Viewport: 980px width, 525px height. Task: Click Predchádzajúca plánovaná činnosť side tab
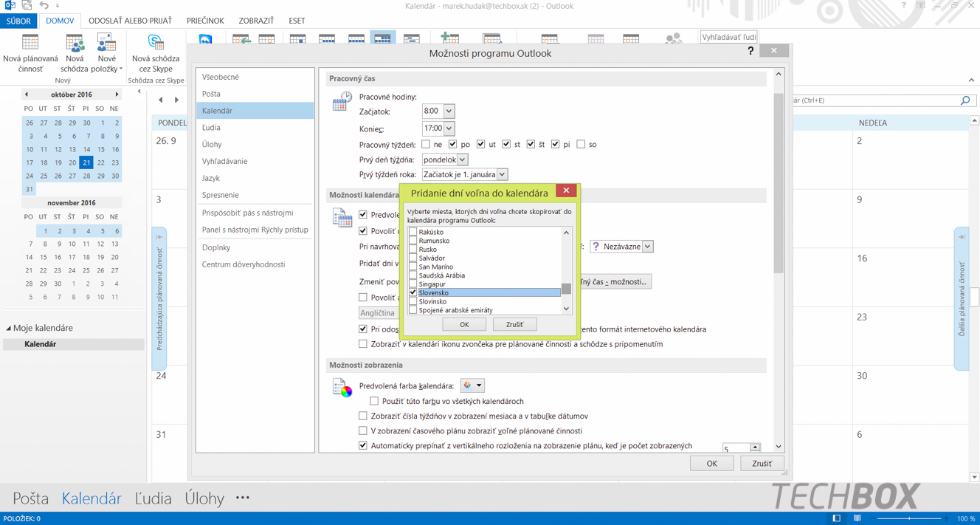pyautogui.click(x=159, y=299)
